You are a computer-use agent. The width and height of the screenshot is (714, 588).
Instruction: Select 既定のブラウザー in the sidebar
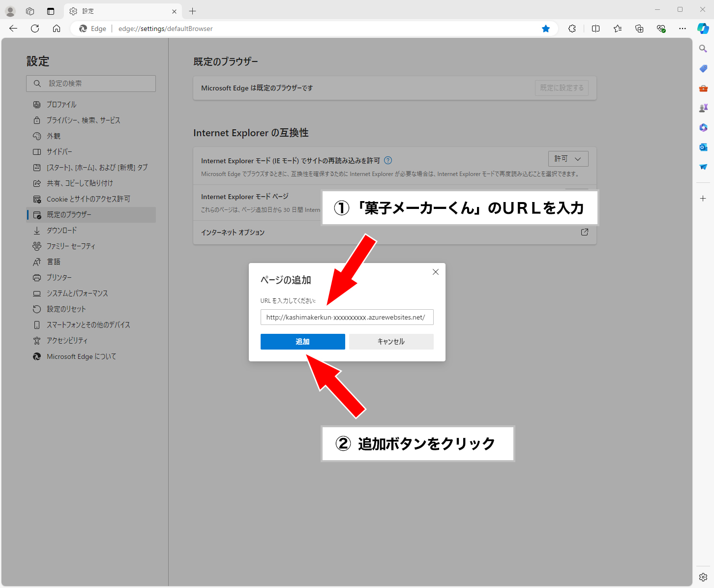(x=91, y=214)
